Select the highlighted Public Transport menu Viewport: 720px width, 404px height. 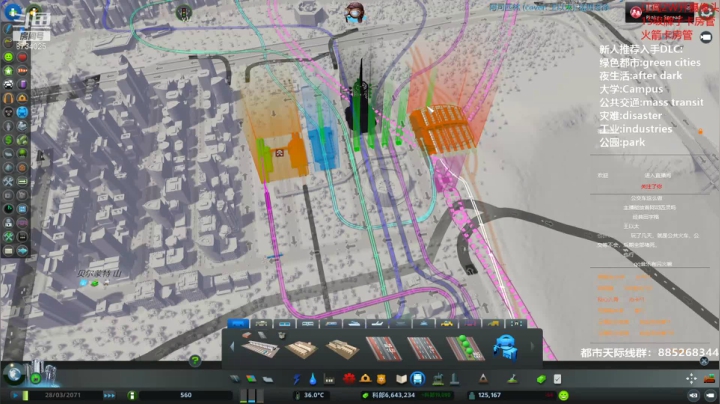417,379
